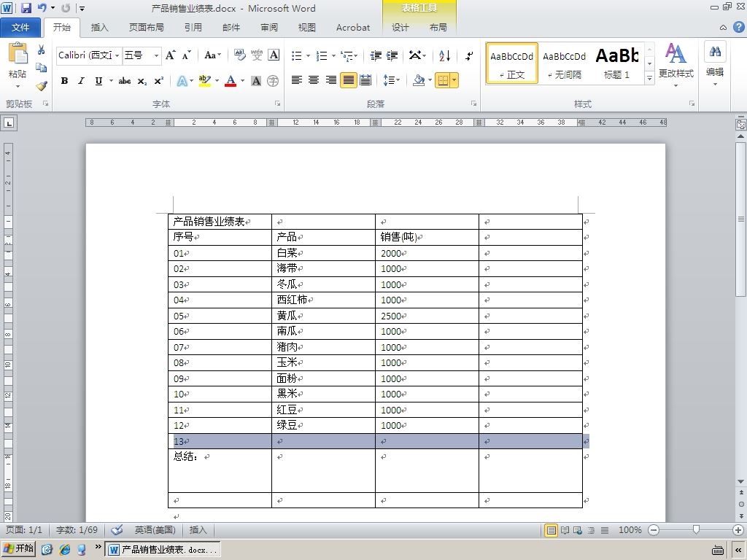Expand the Styles gallery More arrow
747x560 pixels.
click(649, 78)
